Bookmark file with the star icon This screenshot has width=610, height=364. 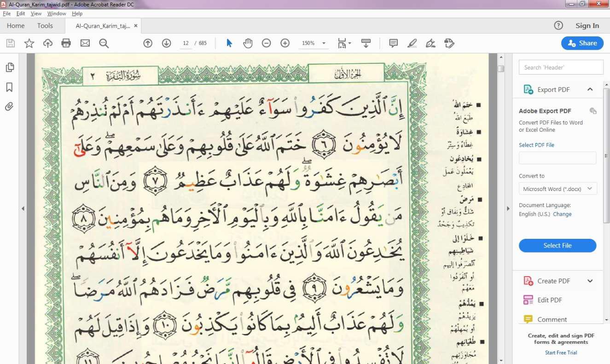tap(29, 43)
